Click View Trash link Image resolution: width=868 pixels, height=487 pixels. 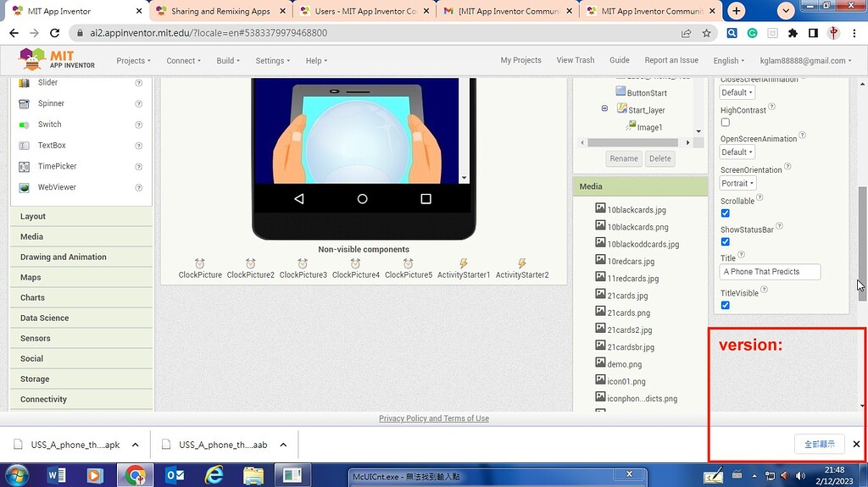(x=576, y=60)
